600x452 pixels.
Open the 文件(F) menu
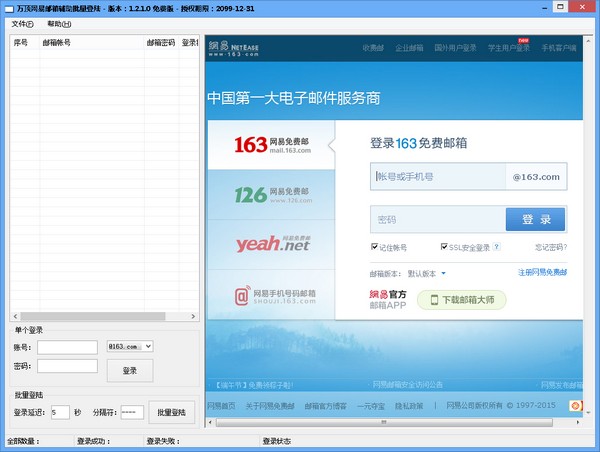click(x=22, y=24)
